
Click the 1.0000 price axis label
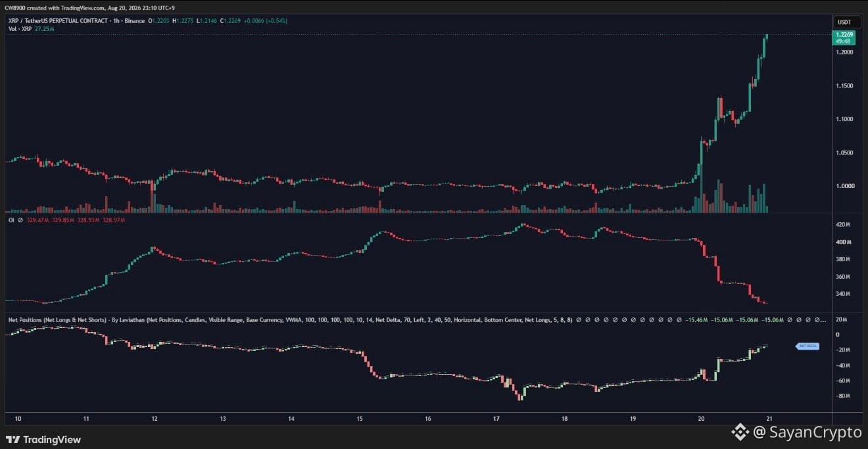844,186
